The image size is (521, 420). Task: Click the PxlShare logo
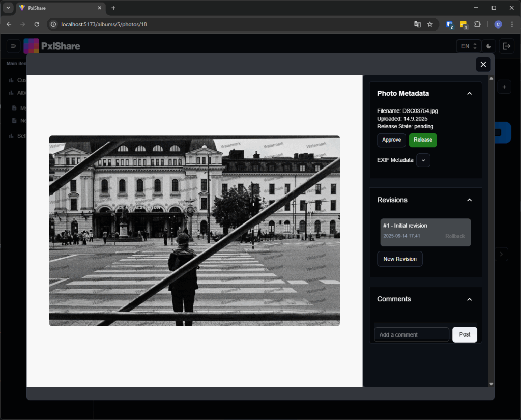[52, 46]
